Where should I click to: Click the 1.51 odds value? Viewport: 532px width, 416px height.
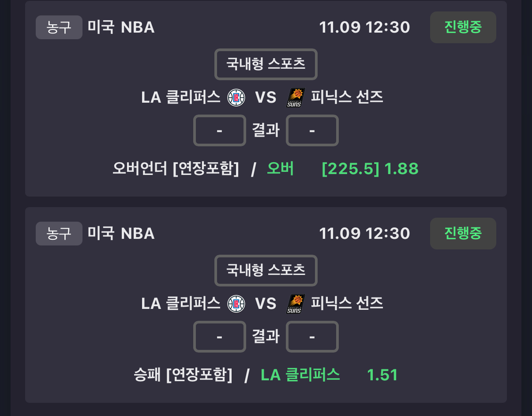382,375
